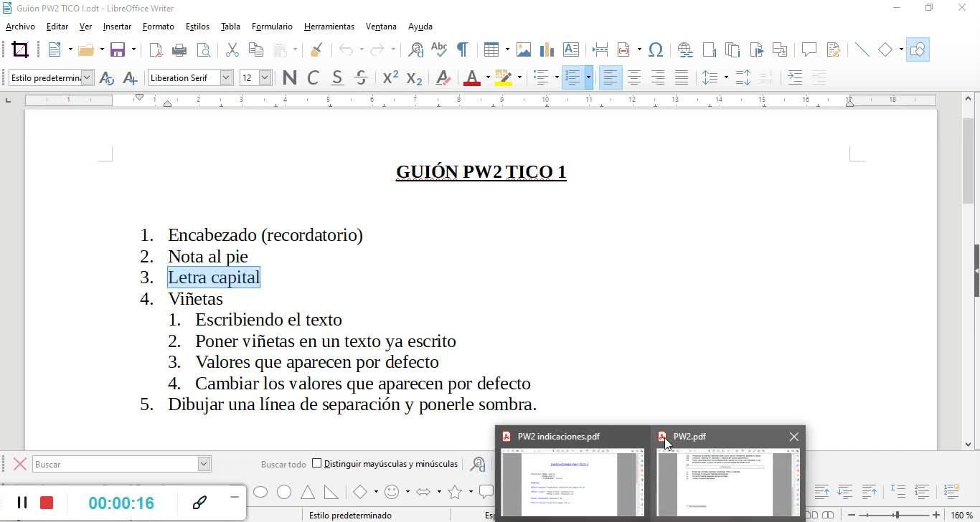
Task: Toggle italic (C) formatting
Action: pos(314,77)
